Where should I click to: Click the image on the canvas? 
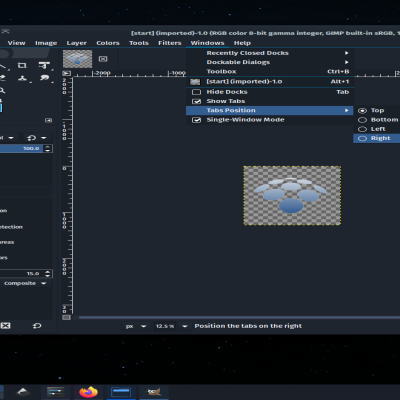point(292,196)
